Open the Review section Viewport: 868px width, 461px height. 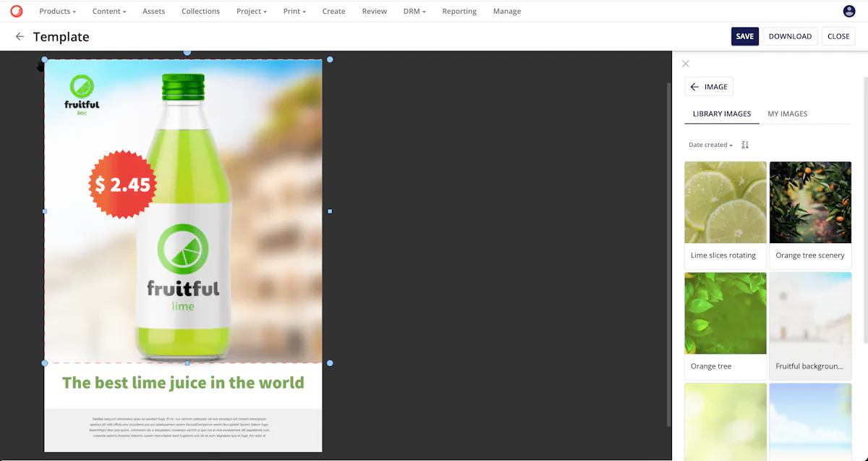click(x=375, y=12)
